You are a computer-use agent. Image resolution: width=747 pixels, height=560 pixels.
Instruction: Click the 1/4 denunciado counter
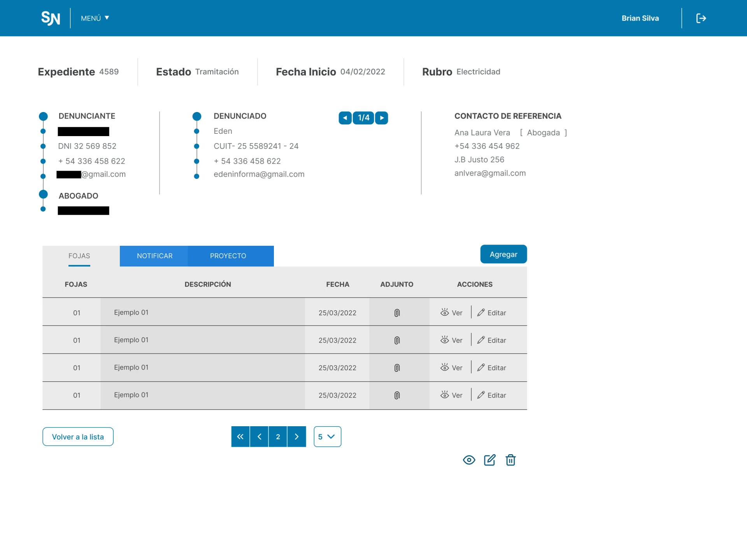coord(363,118)
